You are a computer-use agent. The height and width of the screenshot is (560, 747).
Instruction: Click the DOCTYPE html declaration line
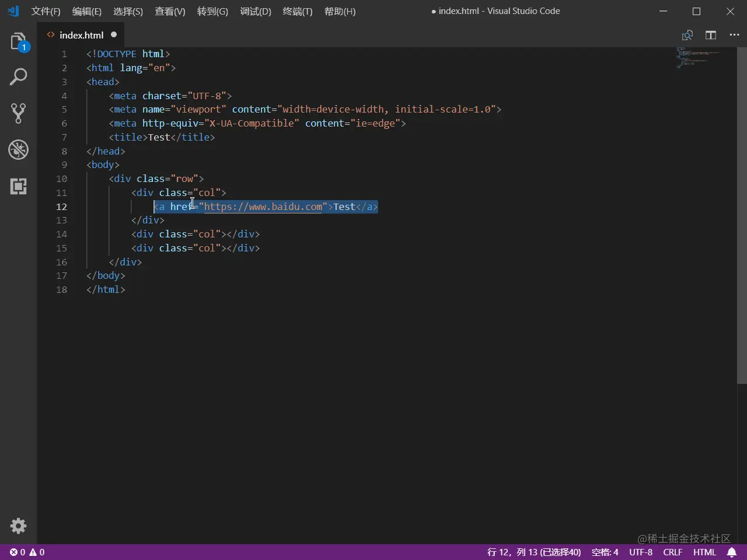pos(128,54)
